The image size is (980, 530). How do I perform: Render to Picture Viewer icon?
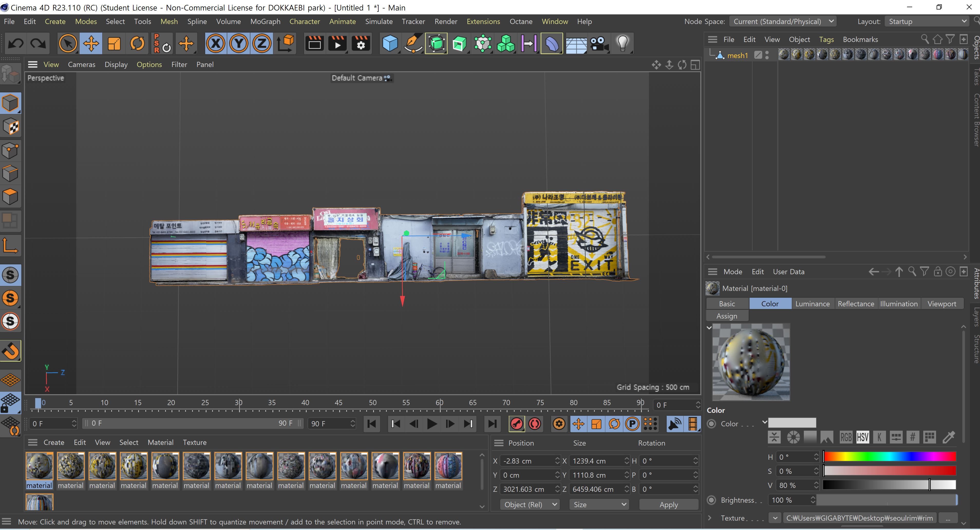337,43
